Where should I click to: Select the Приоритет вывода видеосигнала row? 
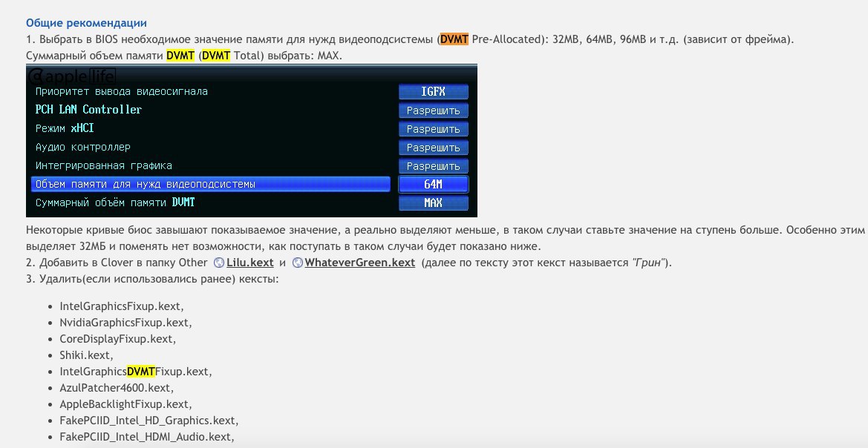tap(122, 92)
